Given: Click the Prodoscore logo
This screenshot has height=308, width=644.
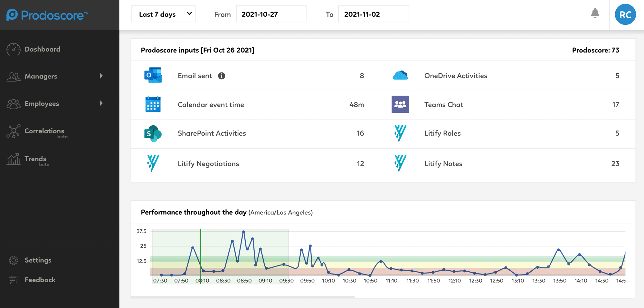Looking at the screenshot, I should (47, 15).
